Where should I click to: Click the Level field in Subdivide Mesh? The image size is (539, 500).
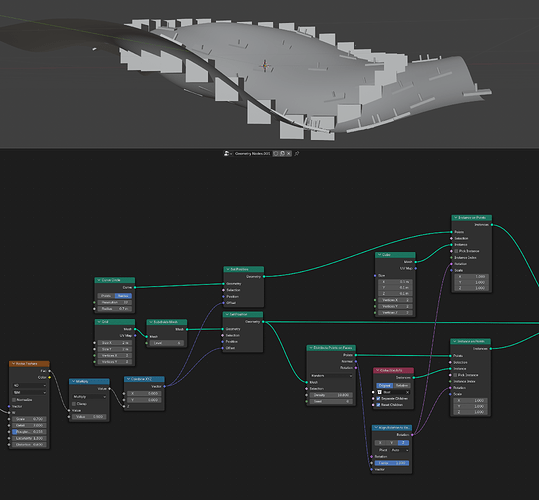[x=167, y=343]
